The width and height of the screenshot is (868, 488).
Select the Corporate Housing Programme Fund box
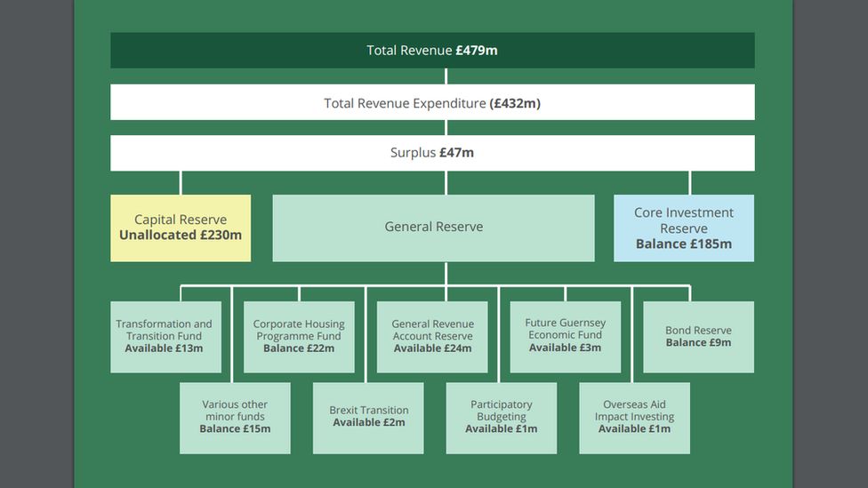pos(299,336)
